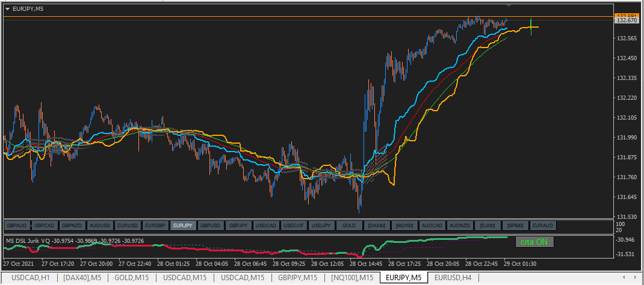
Task: Switch chart to EURGBP symbol button
Action: [x=156, y=225]
